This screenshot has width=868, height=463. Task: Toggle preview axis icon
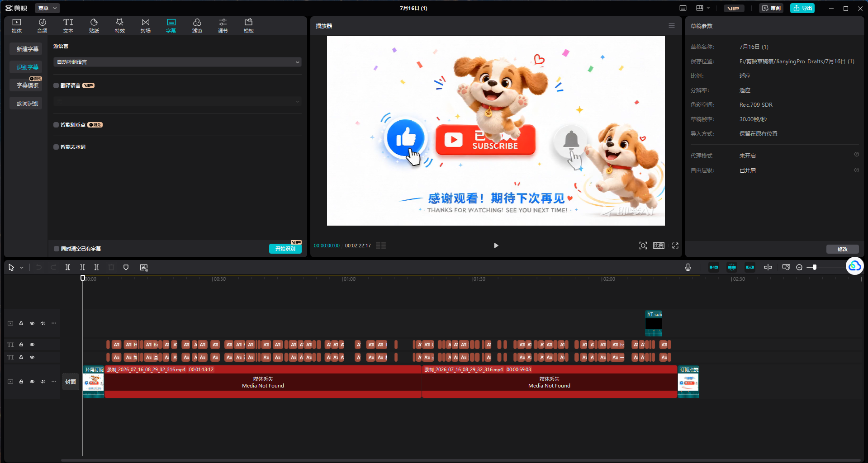click(x=768, y=267)
